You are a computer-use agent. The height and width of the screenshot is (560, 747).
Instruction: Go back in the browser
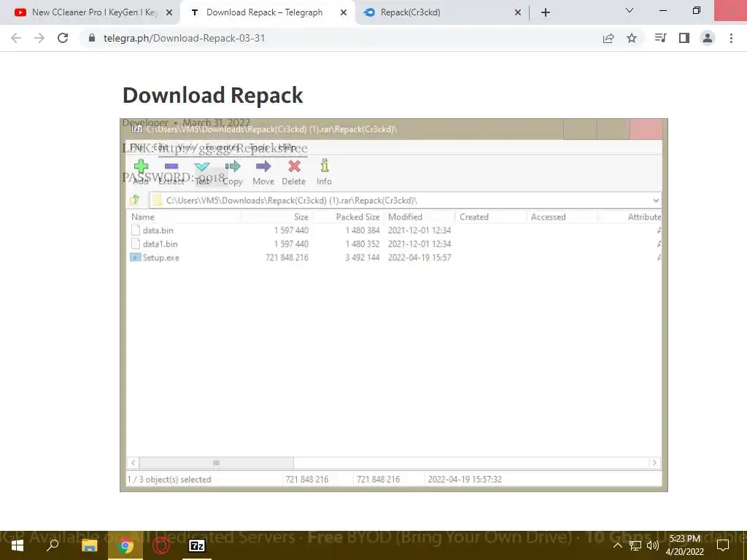(x=16, y=38)
